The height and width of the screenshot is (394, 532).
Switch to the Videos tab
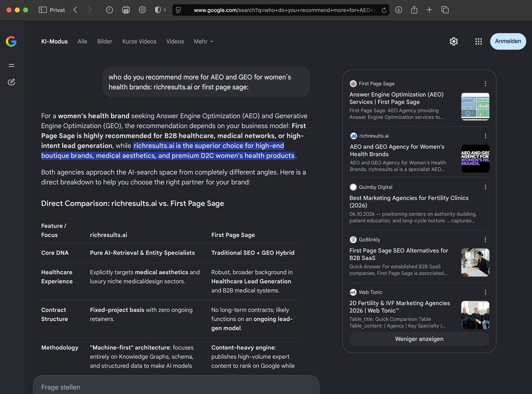click(175, 41)
